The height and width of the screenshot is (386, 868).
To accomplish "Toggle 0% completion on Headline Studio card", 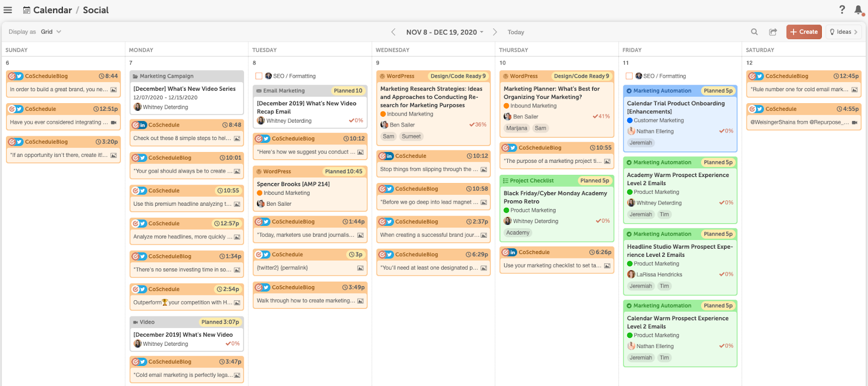I will (x=726, y=274).
